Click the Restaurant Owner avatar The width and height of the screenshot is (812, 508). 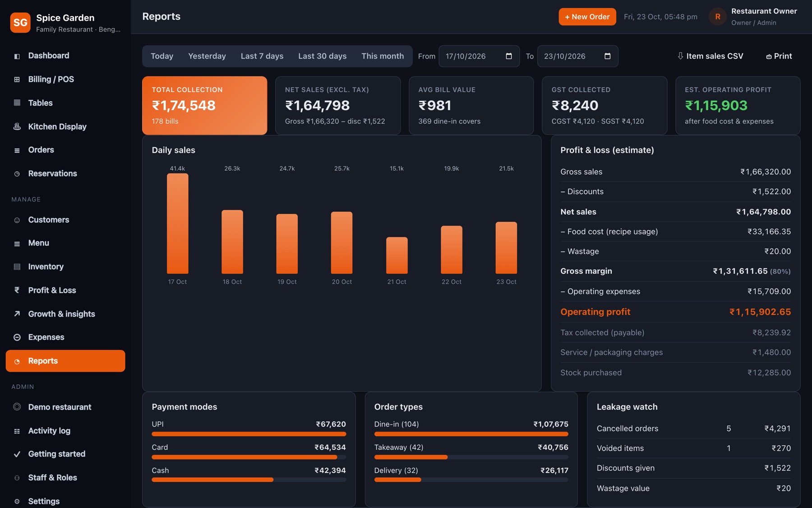click(x=717, y=17)
